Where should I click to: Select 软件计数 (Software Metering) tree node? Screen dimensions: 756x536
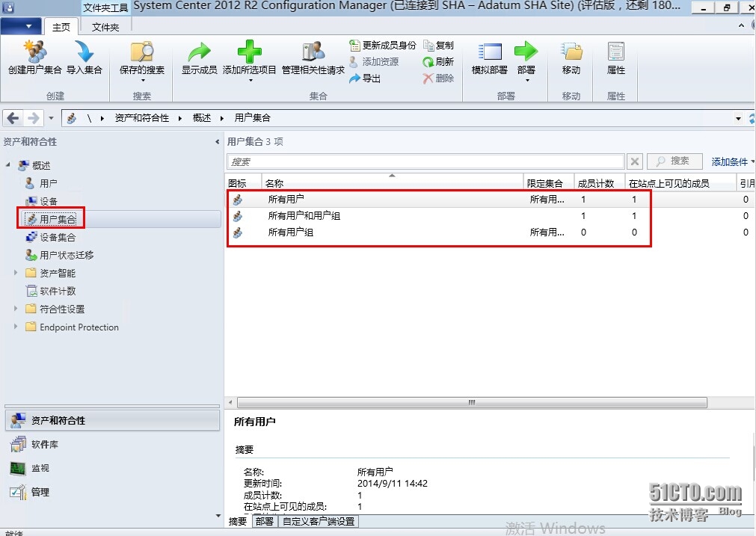(51, 291)
